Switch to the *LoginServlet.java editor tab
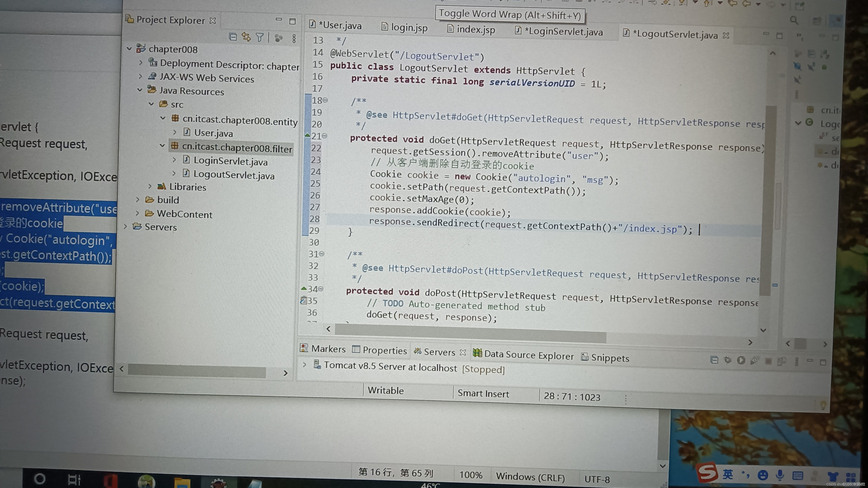Screen dimensions: 868x488 [559, 31]
